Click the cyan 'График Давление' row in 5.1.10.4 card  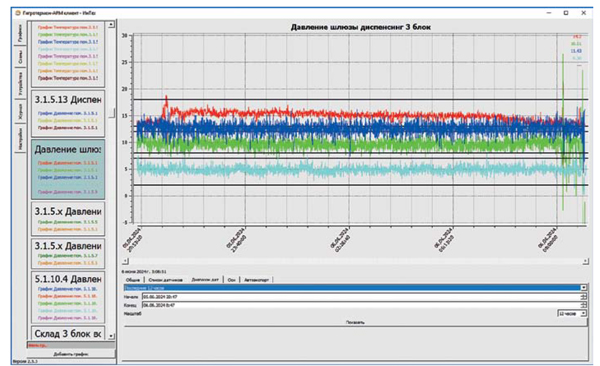pos(68,310)
